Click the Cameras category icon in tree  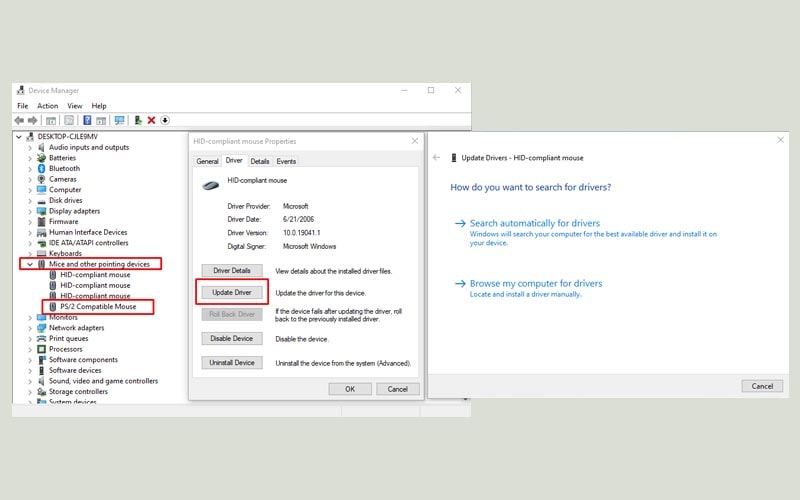point(41,179)
